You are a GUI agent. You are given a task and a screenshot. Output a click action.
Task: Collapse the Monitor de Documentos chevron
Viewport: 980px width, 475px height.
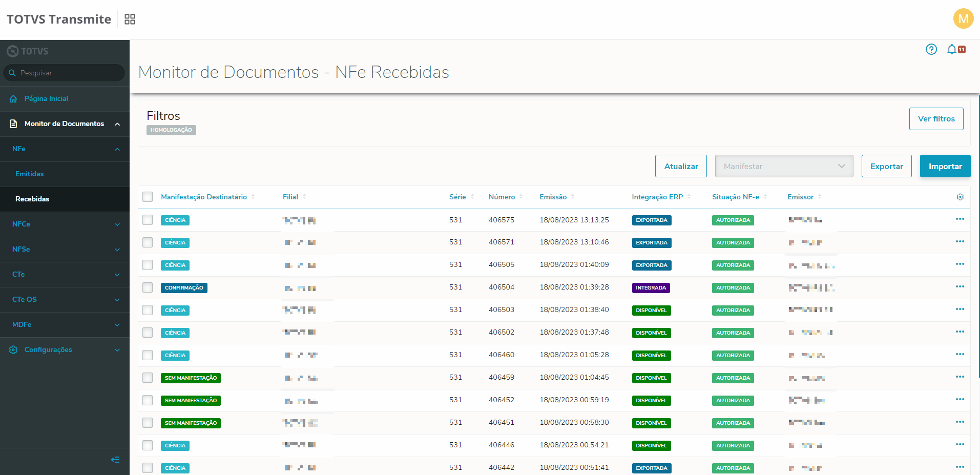(x=117, y=124)
